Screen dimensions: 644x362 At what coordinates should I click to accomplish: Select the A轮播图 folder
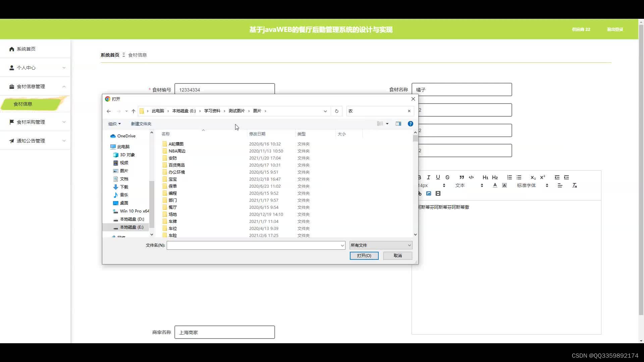point(176,144)
